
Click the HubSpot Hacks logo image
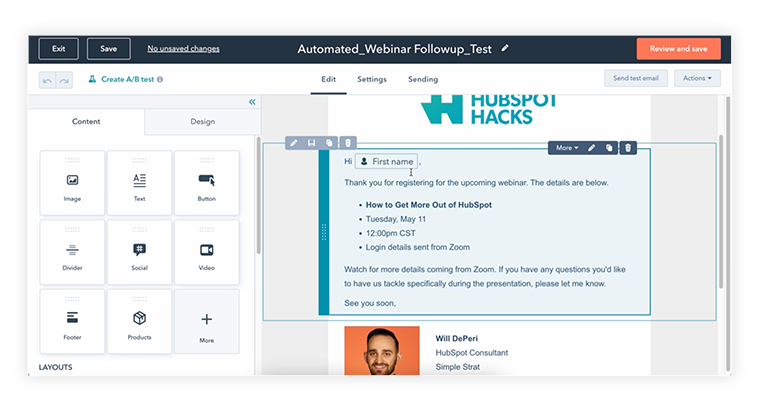[x=489, y=110]
